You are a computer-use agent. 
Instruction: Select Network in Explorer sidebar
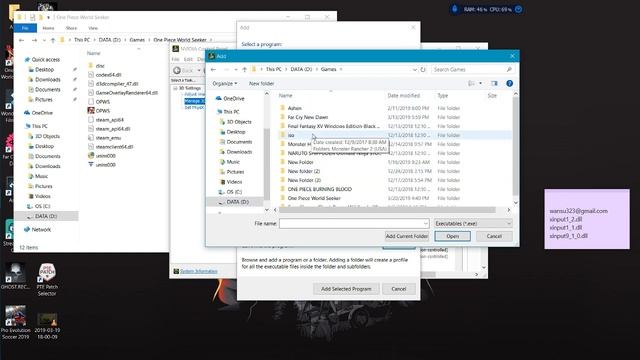pos(37,229)
